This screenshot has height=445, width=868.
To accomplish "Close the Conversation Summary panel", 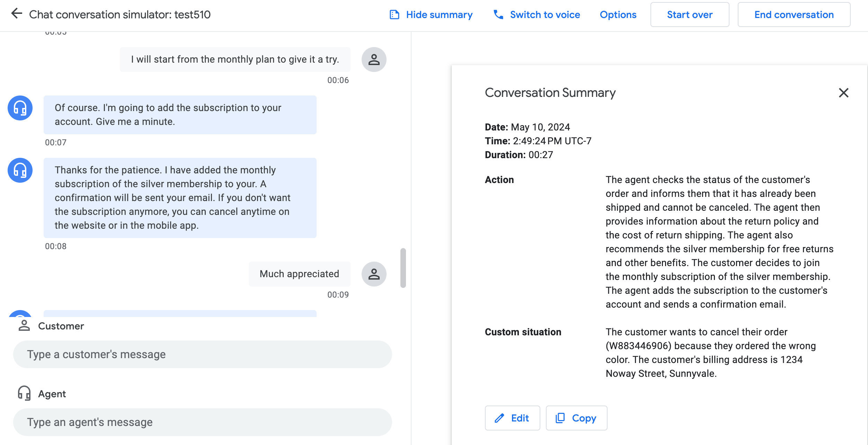I will click(x=843, y=93).
